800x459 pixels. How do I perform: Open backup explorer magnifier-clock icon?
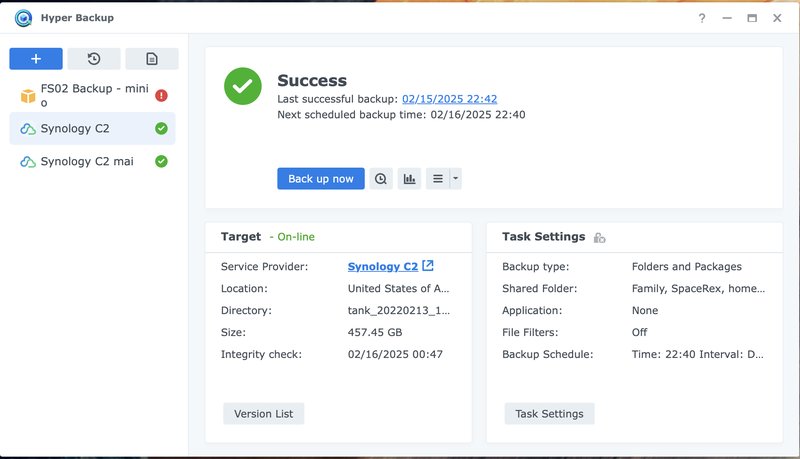tap(381, 178)
